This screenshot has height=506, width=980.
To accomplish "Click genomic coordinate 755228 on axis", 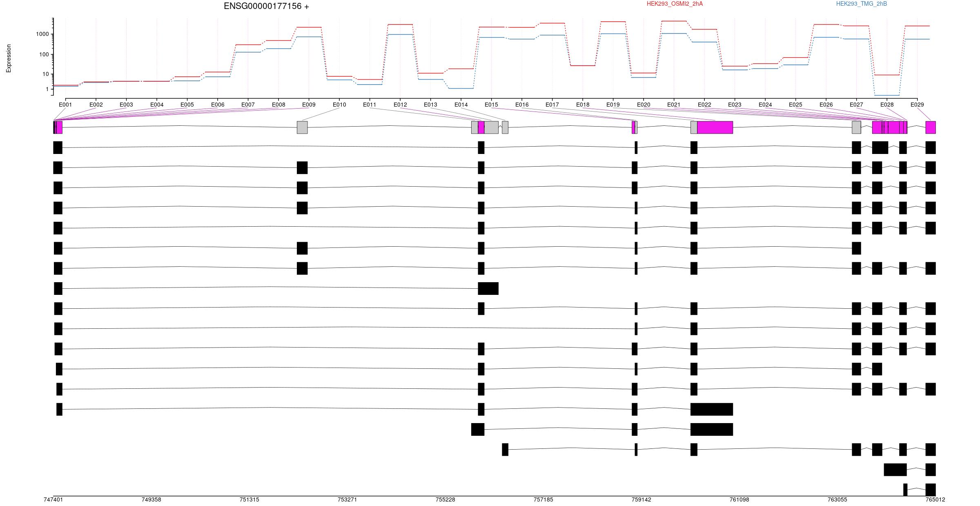I will tap(445, 500).
